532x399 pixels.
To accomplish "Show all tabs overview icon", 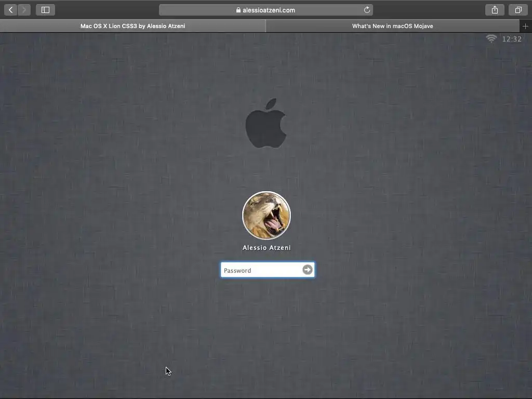I will tap(518, 10).
